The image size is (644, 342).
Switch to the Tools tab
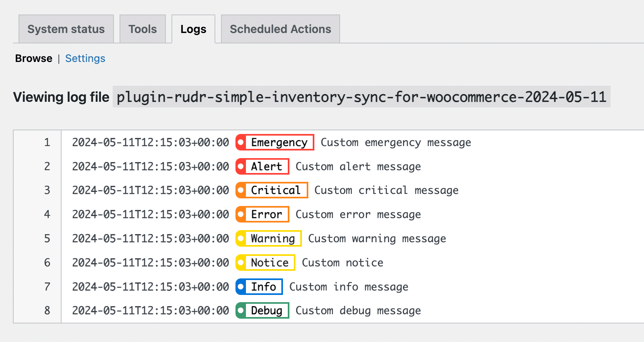point(142,29)
